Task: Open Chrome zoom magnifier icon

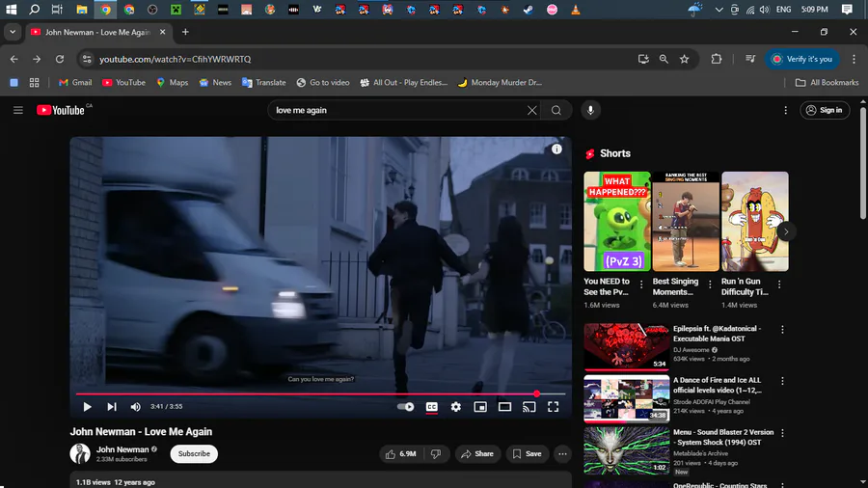Action: coord(664,59)
